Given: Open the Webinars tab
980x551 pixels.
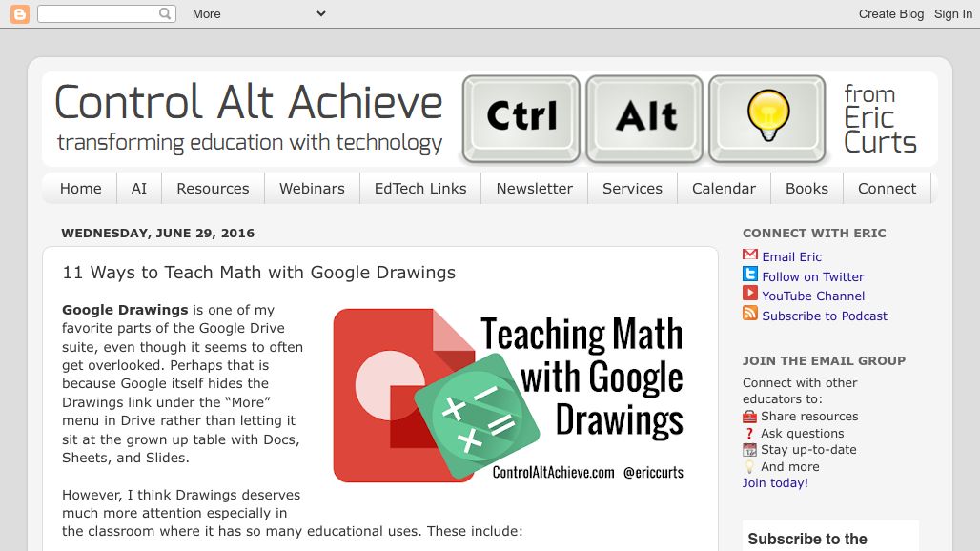Looking at the screenshot, I should click(x=312, y=189).
